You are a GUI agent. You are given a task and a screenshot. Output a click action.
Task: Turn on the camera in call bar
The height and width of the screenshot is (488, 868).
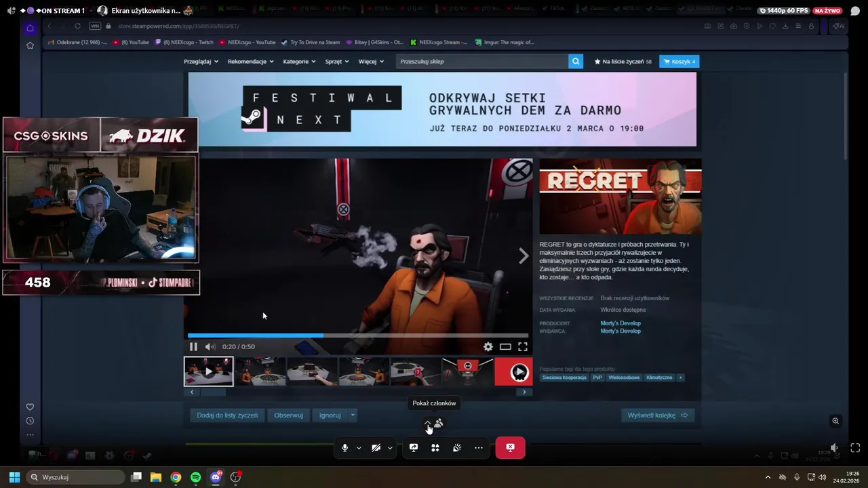376,448
